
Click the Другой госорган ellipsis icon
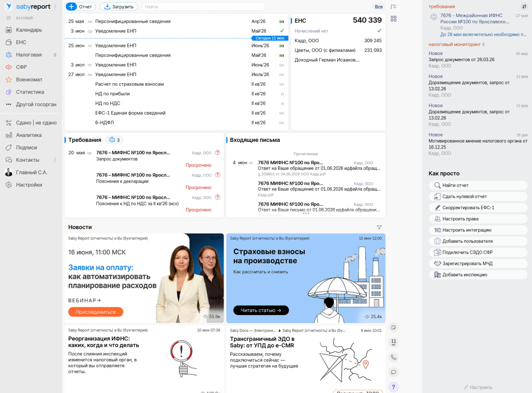click(x=9, y=104)
